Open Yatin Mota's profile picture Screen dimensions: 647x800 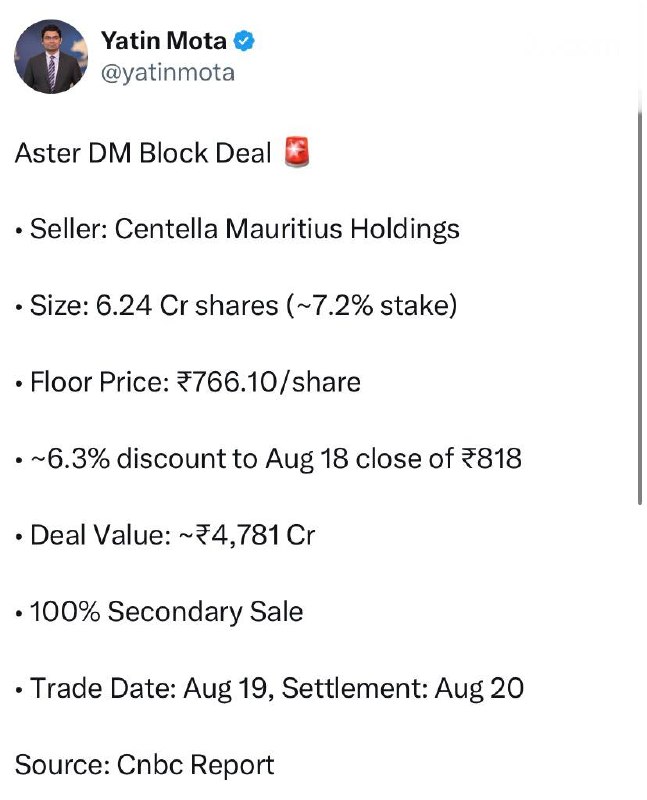[x=51, y=57]
